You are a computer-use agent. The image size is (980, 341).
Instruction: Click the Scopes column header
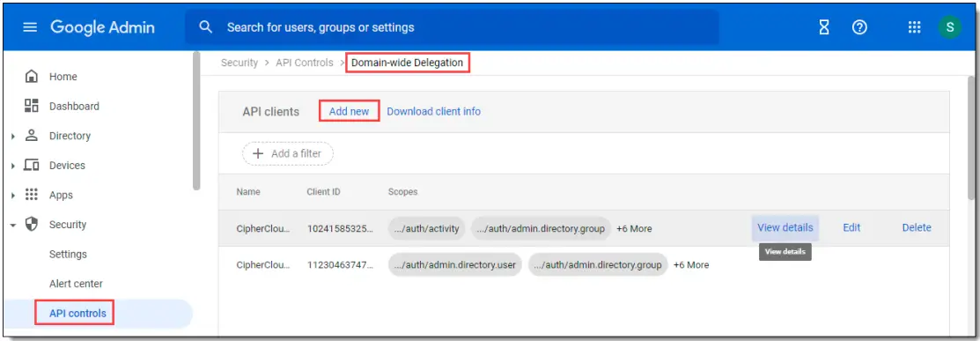(402, 191)
